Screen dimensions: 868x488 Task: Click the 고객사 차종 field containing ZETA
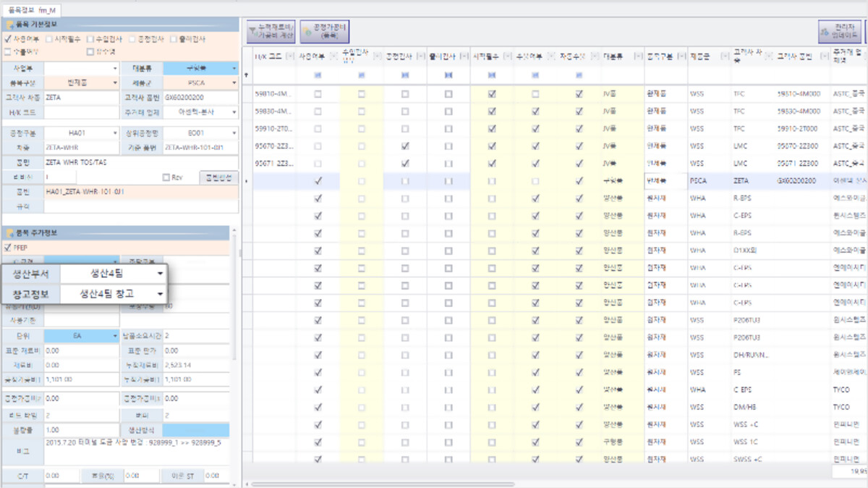point(80,96)
